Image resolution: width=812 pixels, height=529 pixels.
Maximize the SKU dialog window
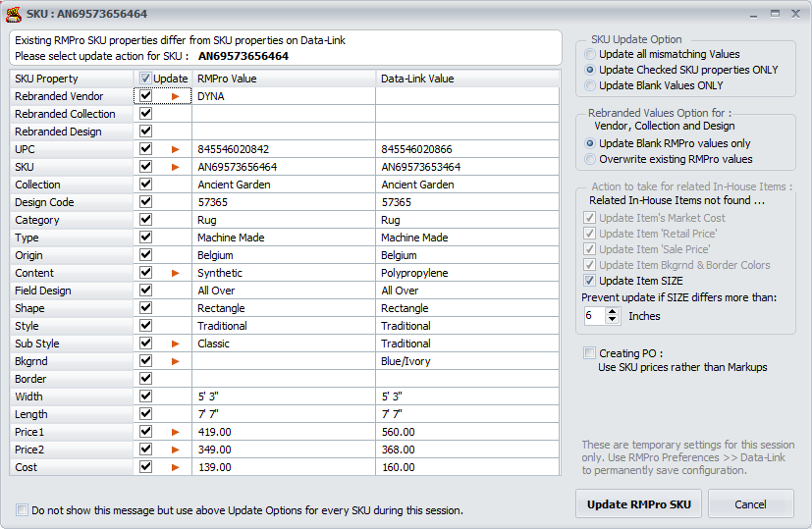pos(775,14)
